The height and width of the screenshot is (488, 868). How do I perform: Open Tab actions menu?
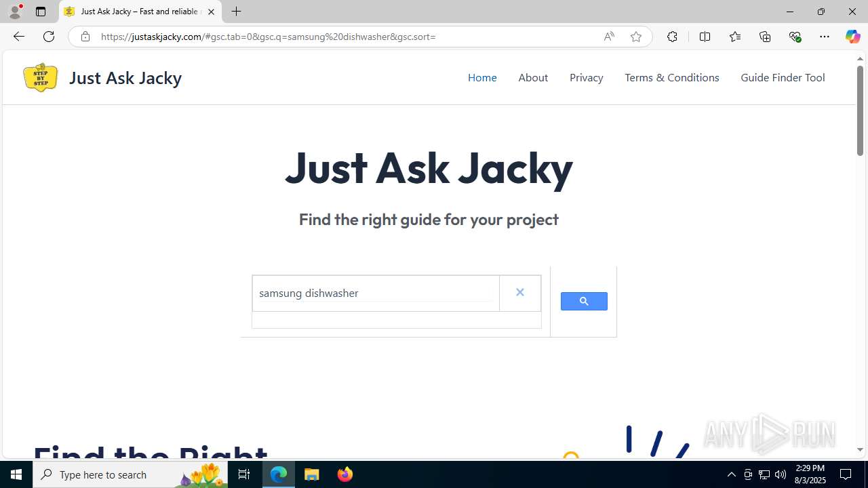point(41,12)
